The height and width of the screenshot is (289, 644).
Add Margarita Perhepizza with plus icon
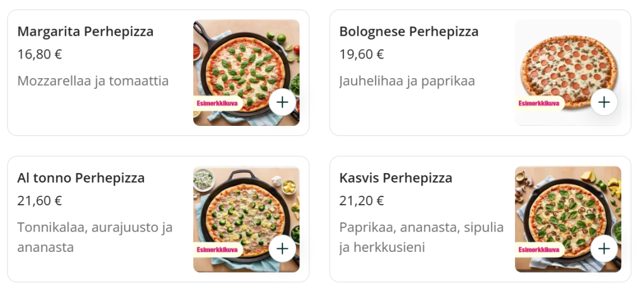pyautogui.click(x=282, y=102)
